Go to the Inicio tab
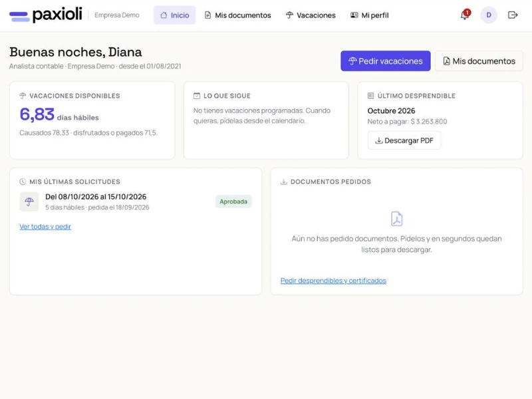The image size is (532, 399). tap(174, 15)
